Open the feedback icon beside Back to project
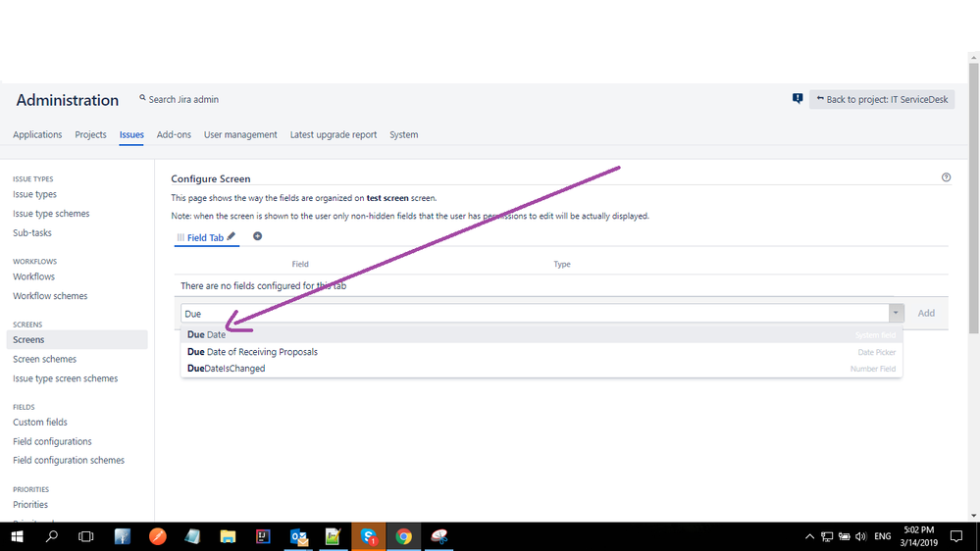980x551 pixels. 798,99
